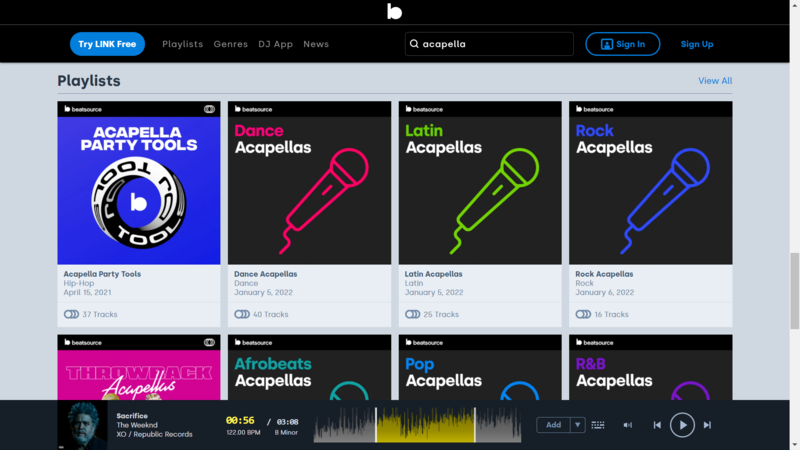Click LINK icon under Dance Acapellas tracks

pos(242,314)
